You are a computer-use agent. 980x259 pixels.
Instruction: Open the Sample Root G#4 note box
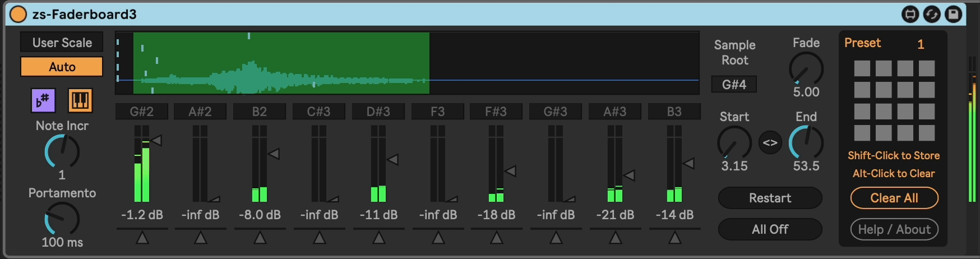(734, 85)
